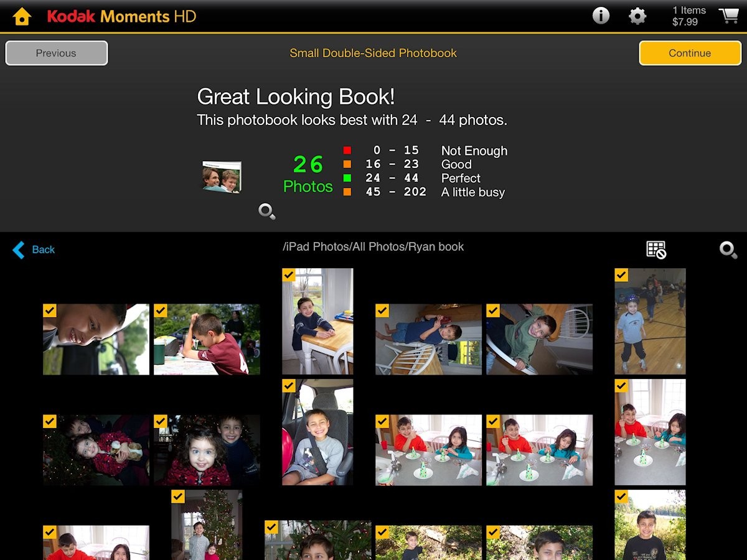
Task: Uncheck boy sitting at kitchen table photo
Action: [289, 275]
